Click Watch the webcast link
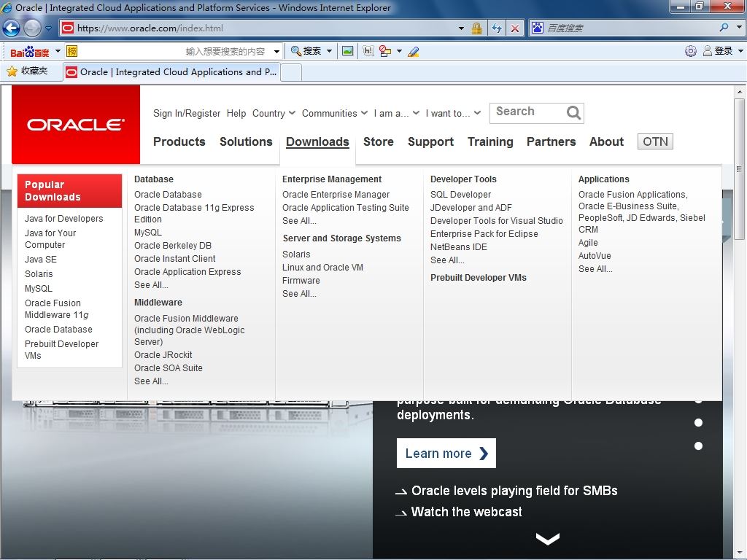This screenshot has height=560, width=747. pyautogui.click(x=466, y=512)
